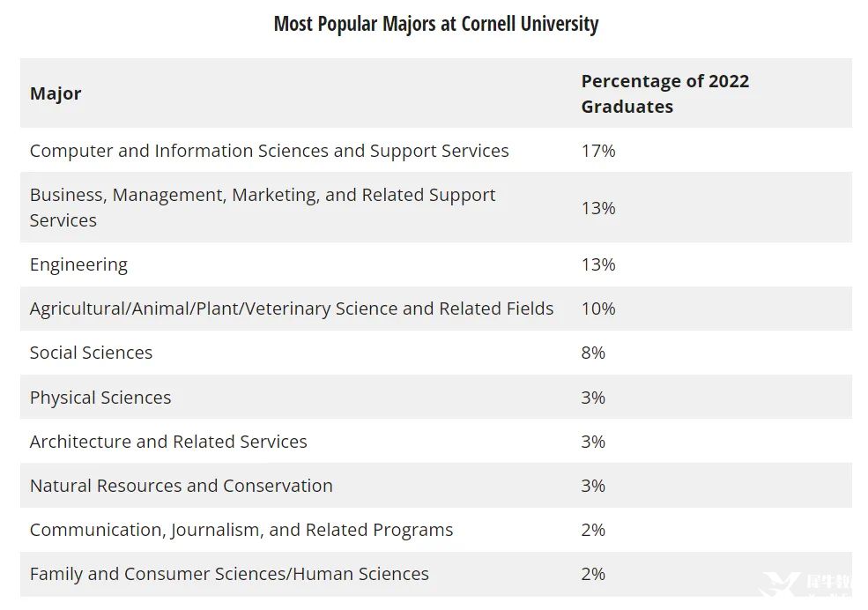Select the 13% value in the Engineering row
Image resolution: width=868 pixels, height=610 pixels.
[598, 264]
